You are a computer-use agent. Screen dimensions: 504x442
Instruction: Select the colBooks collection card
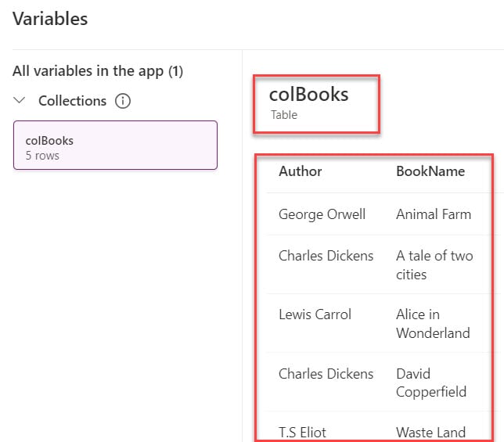coord(115,146)
